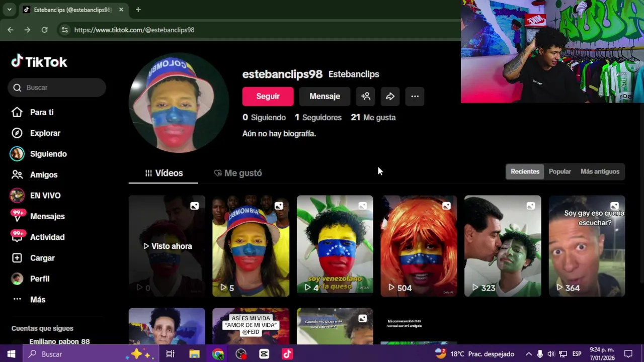Switch to the Me gustó tab
This screenshot has width=644, height=362.
(x=237, y=173)
